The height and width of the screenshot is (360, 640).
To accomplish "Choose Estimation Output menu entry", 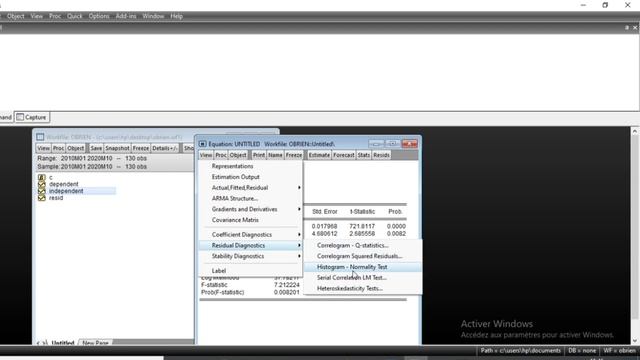I will pyautogui.click(x=251, y=177).
